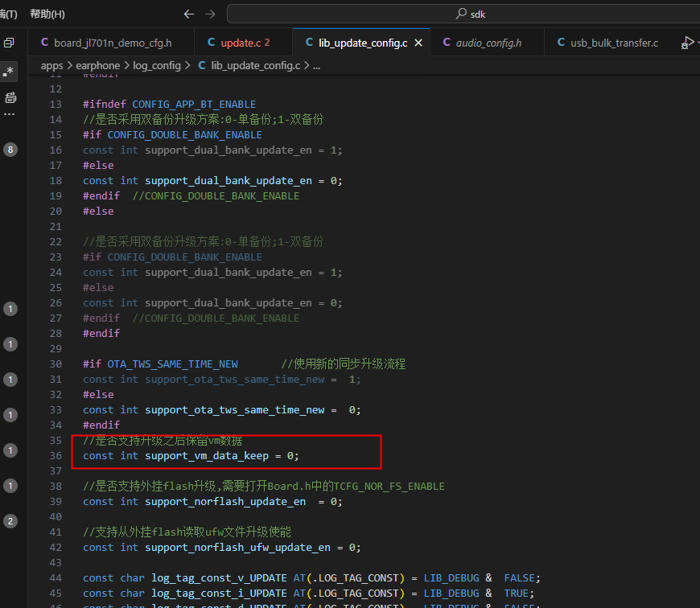Viewport: 700px width, 608px height.
Task: Click the match count badge showing 8
Action: pyautogui.click(x=10, y=150)
